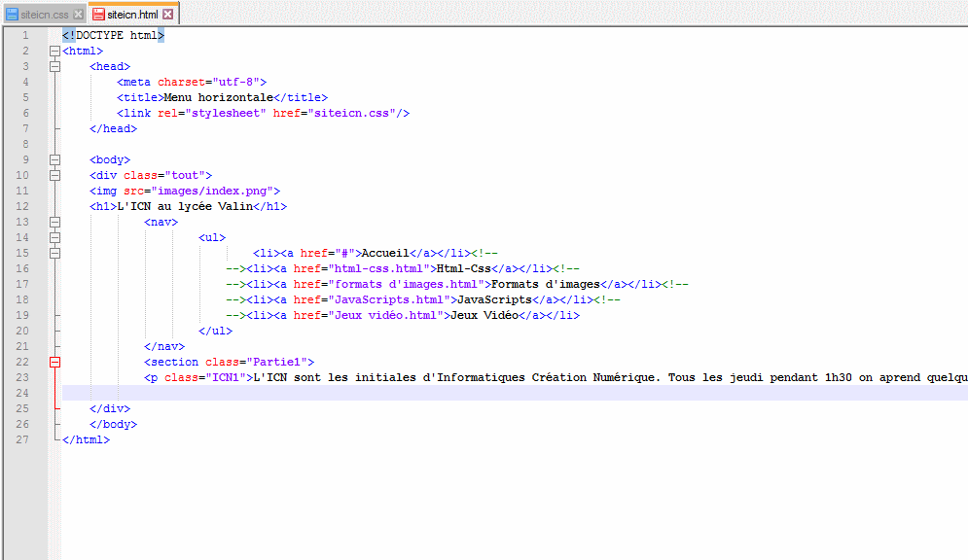The height and width of the screenshot is (560, 968).
Task: Click the unsaved file icon on siteicn.html tab
Action: (x=99, y=15)
